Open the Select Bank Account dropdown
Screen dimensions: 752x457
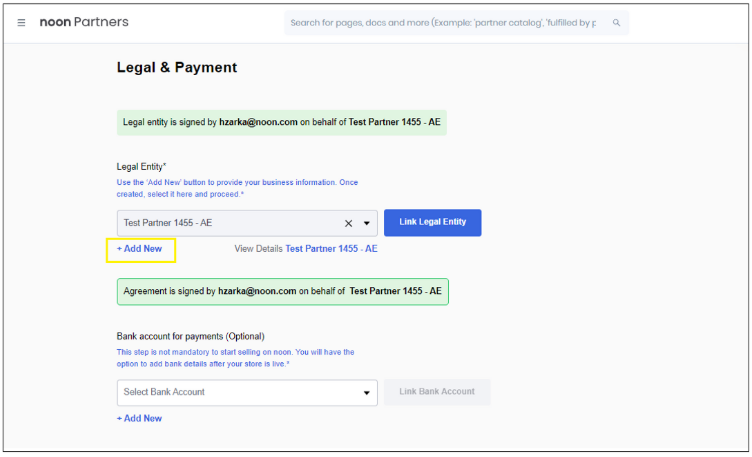pos(240,392)
